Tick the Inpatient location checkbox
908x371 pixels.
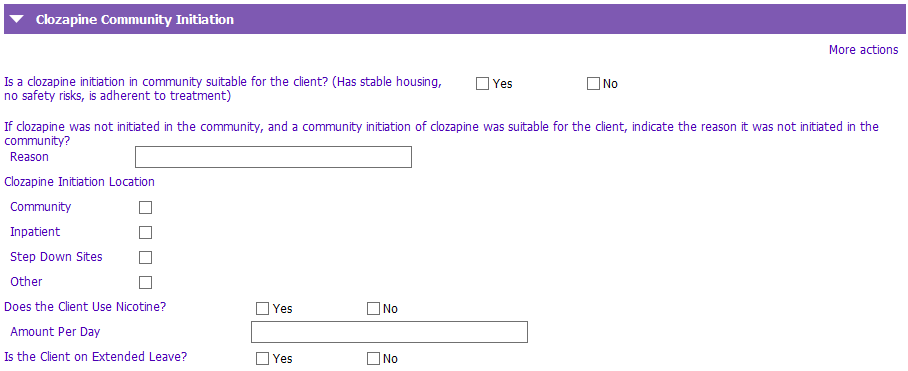click(145, 232)
